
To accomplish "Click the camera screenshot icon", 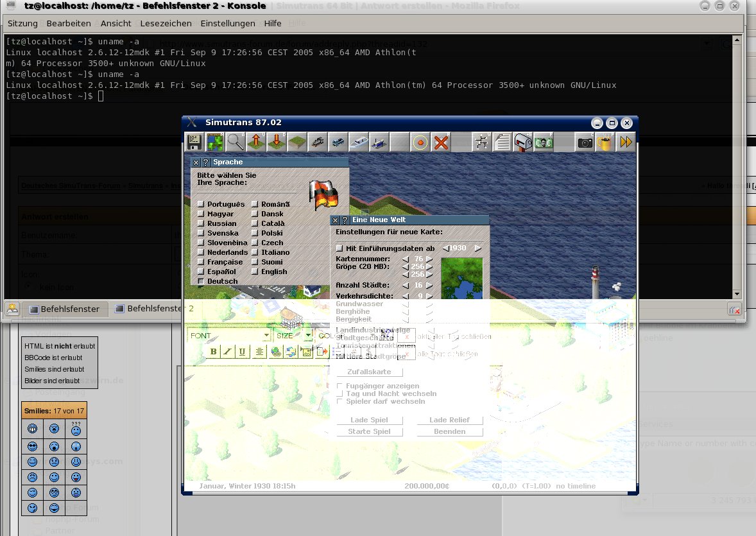I will [x=585, y=143].
